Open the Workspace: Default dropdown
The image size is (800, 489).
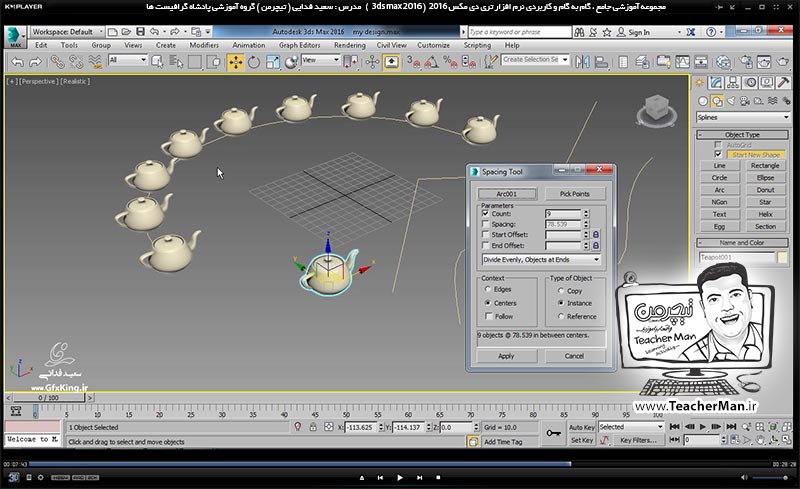coord(67,32)
